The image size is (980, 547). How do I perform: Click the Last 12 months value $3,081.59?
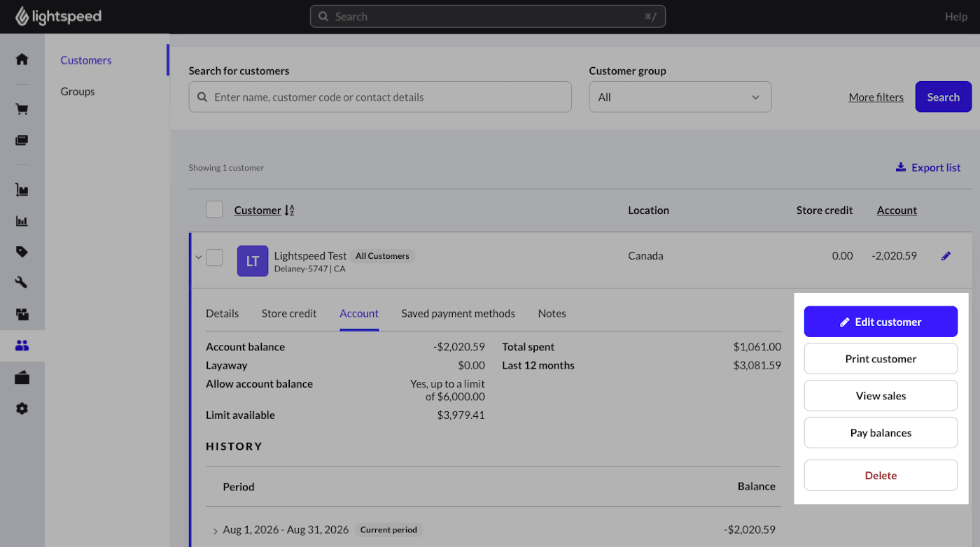[757, 365]
